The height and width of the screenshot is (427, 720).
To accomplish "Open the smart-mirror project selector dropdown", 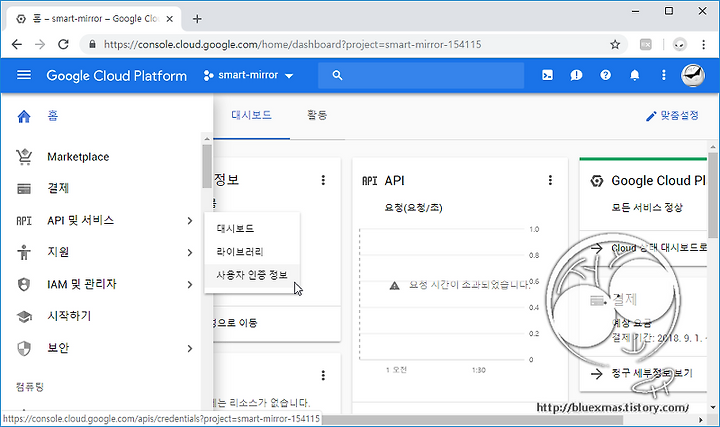I will (248, 75).
